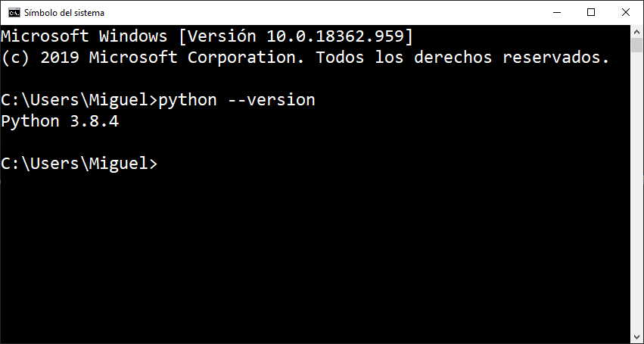The height and width of the screenshot is (344, 644).
Task: Click the empty scrollbar track below thumb
Action: point(636,191)
